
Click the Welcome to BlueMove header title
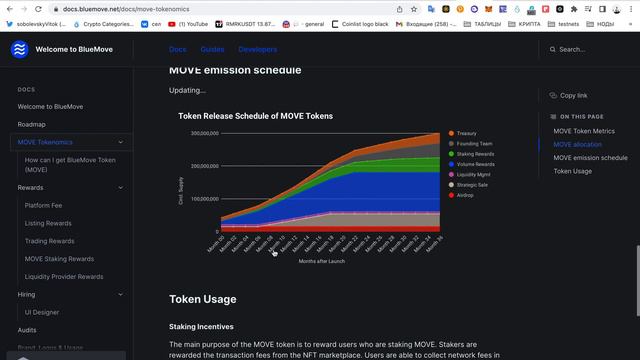(74, 49)
